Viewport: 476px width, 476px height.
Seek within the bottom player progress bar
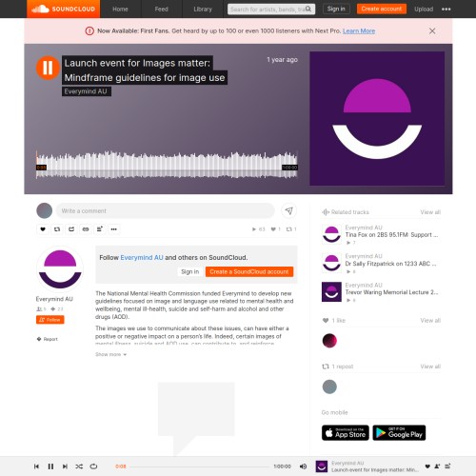pyautogui.click(x=200, y=466)
